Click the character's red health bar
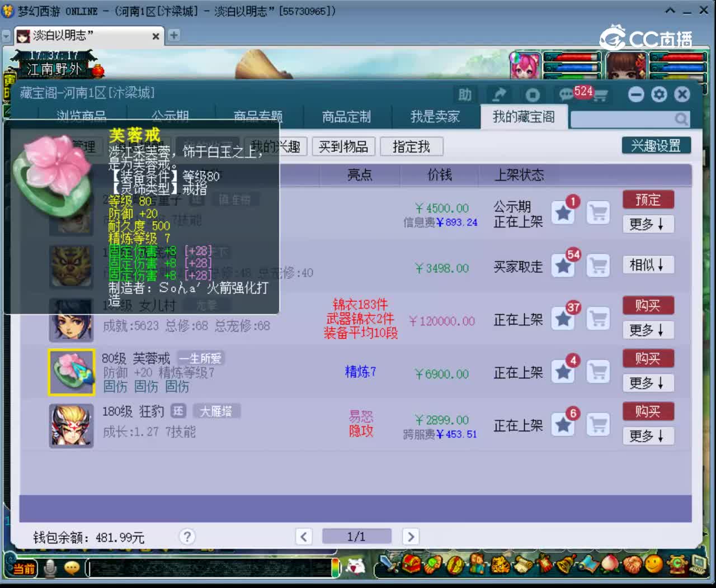716x588 pixels. (x=678, y=57)
